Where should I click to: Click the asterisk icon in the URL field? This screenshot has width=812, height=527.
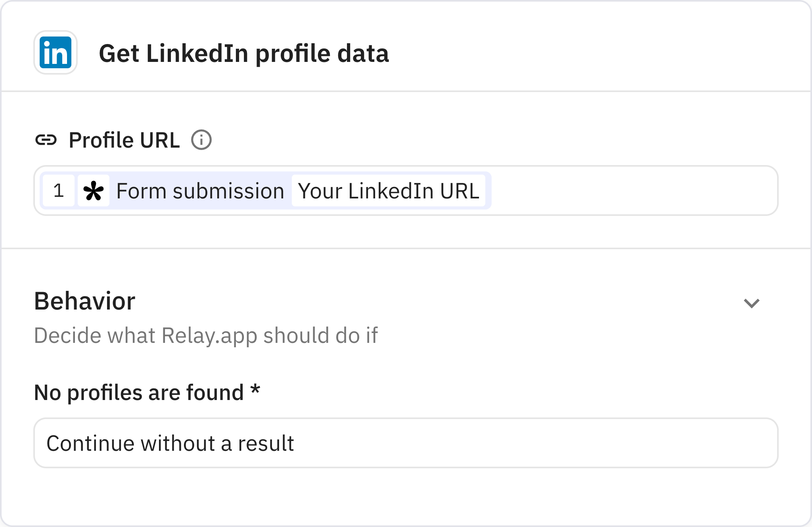[94, 191]
